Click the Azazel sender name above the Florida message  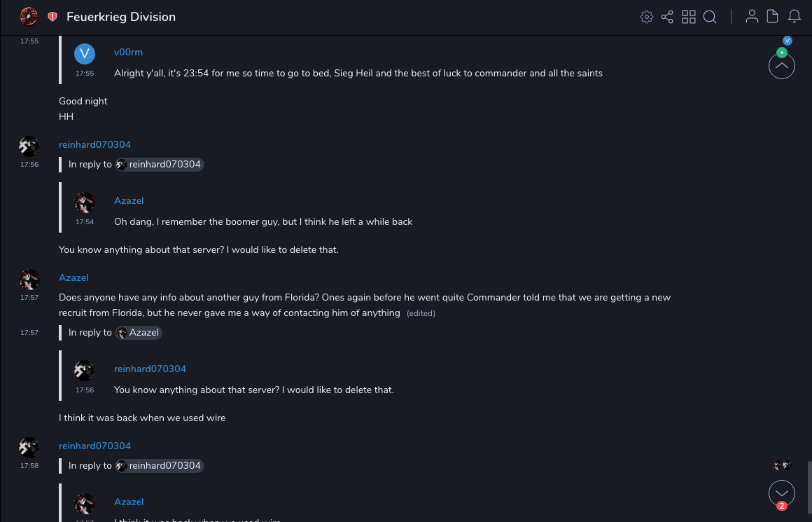pos(73,278)
